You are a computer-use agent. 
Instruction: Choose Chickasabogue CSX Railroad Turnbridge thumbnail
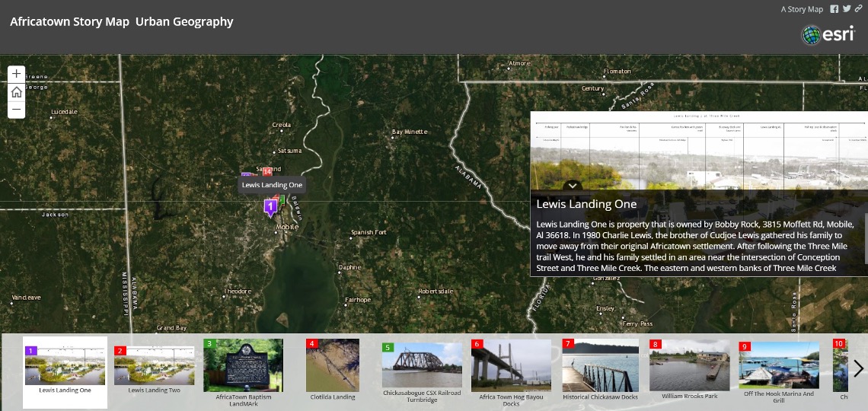pyautogui.click(x=422, y=369)
